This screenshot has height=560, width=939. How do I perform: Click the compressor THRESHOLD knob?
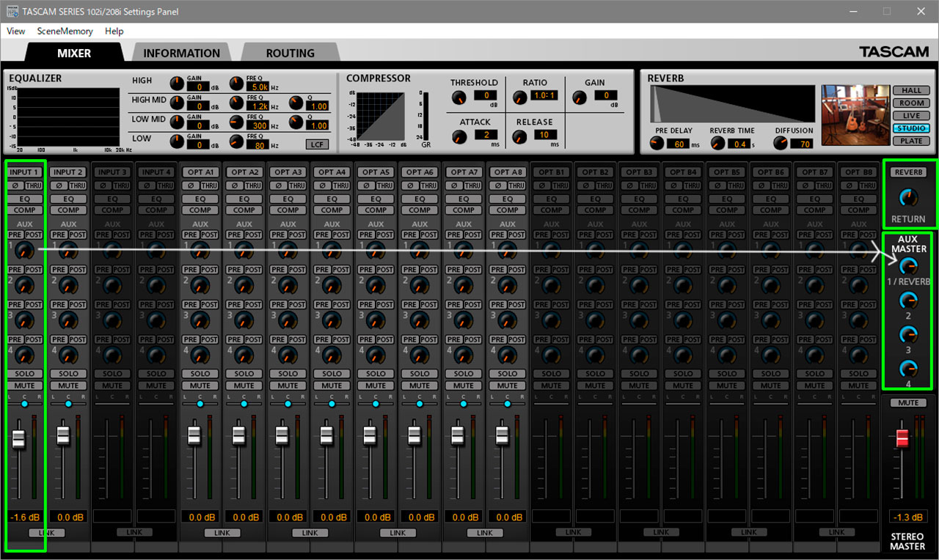pos(459,97)
